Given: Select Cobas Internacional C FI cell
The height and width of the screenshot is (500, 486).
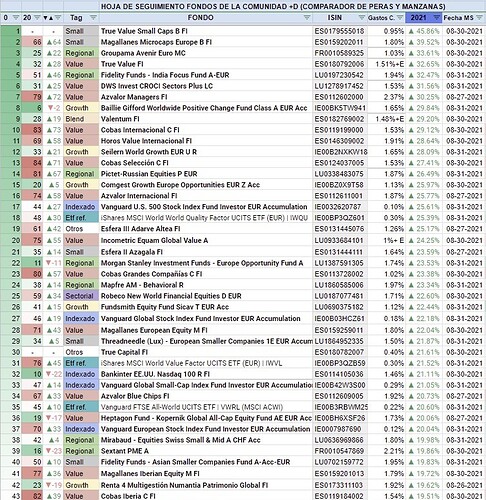Looking at the screenshot, I should tap(206, 130).
